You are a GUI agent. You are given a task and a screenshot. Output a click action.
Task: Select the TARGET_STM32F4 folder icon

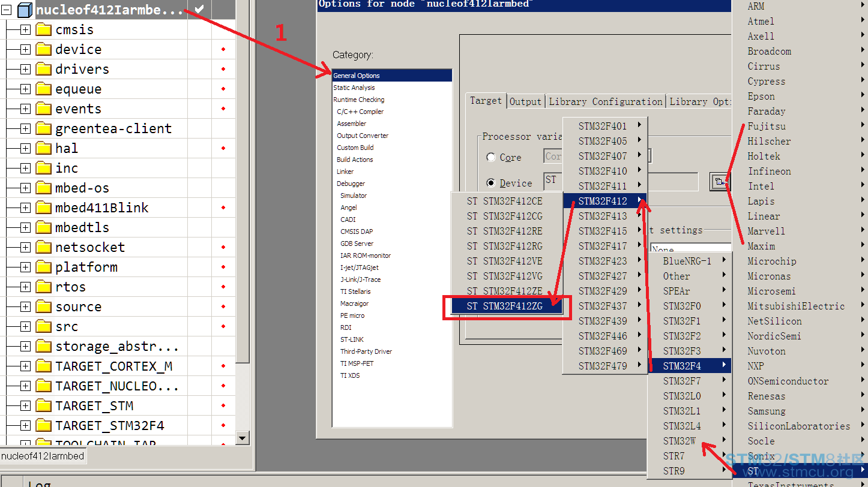[x=43, y=425]
